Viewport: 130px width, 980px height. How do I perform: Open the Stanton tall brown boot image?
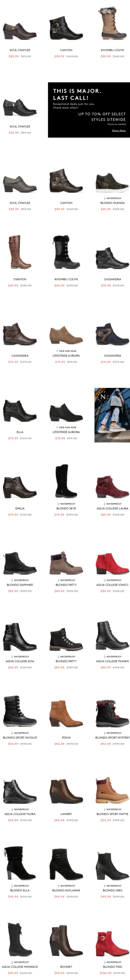20,252
